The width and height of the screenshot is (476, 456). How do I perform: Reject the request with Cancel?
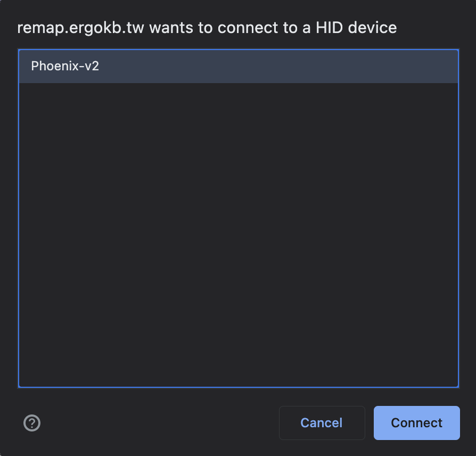[x=322, y=423]
